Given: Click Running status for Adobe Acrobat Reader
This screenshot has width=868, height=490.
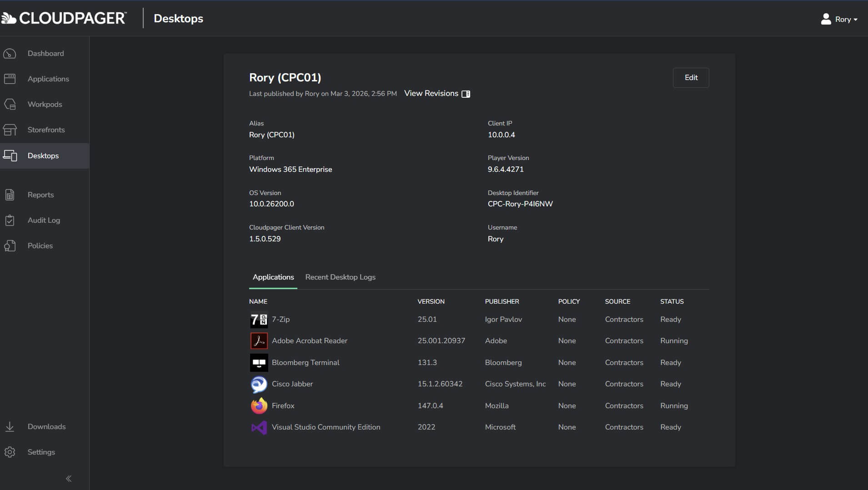Looking at the screenshot, I should pyautogui.click(x=674, y=341).
